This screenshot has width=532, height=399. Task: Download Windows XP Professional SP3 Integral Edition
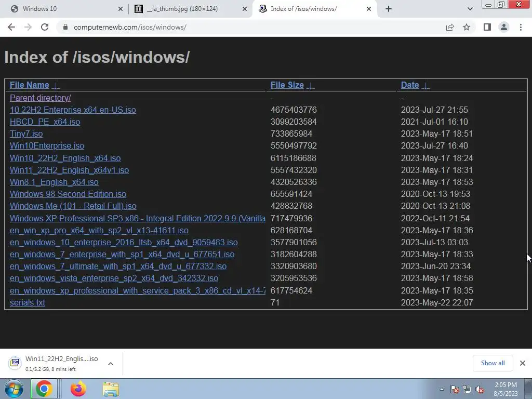pyautogui.click(x=137, y=218)
